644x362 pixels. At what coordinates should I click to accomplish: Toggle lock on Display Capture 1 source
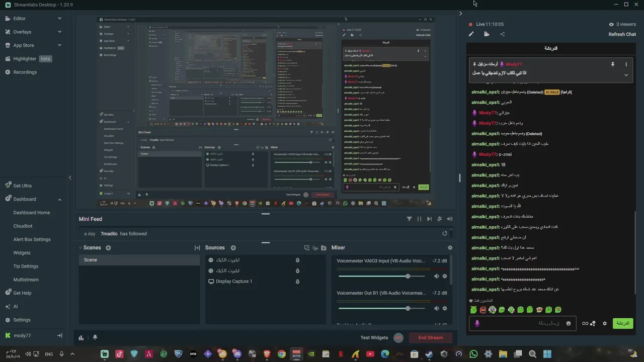pyautogui.click(x=297, y=282)
